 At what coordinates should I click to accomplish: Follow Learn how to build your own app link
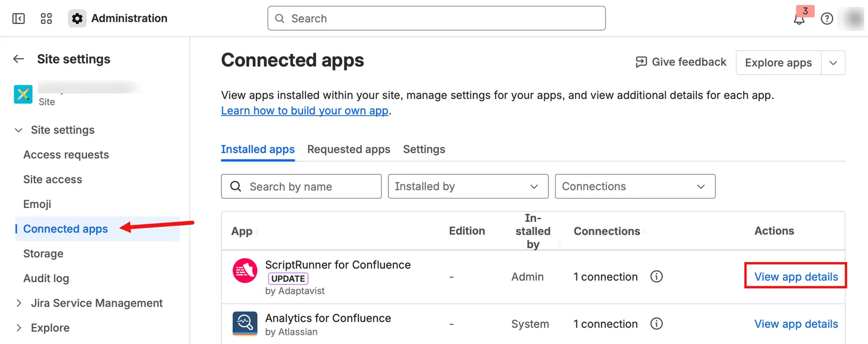tap(305, 111)
